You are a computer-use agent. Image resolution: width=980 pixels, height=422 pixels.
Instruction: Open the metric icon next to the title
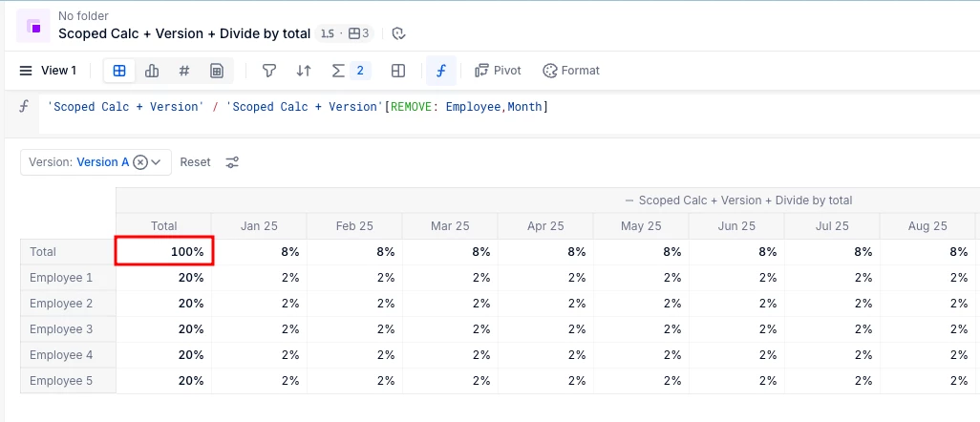pos(34,26)
